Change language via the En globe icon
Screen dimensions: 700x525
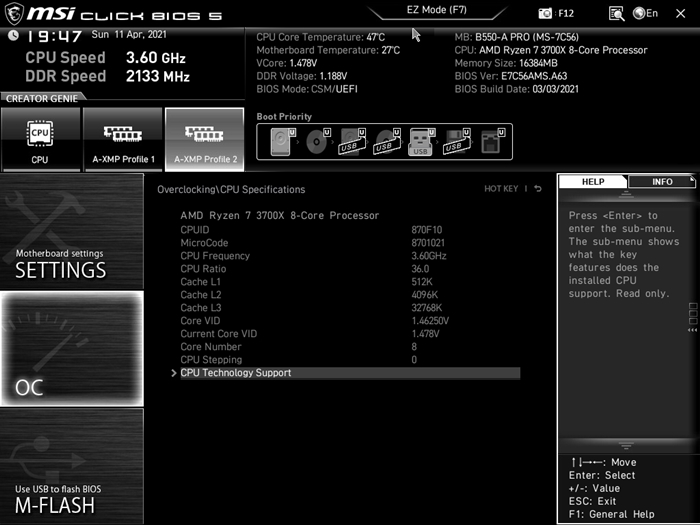click(646, 13)
